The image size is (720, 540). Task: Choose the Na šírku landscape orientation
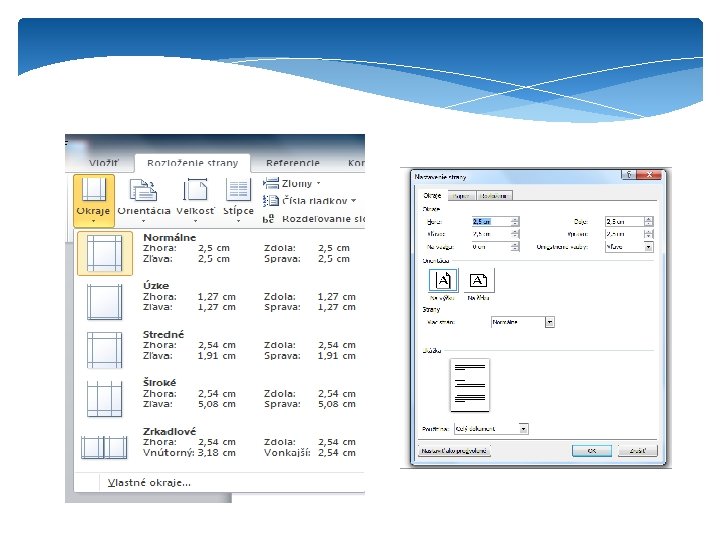click(x=478, y=281)
